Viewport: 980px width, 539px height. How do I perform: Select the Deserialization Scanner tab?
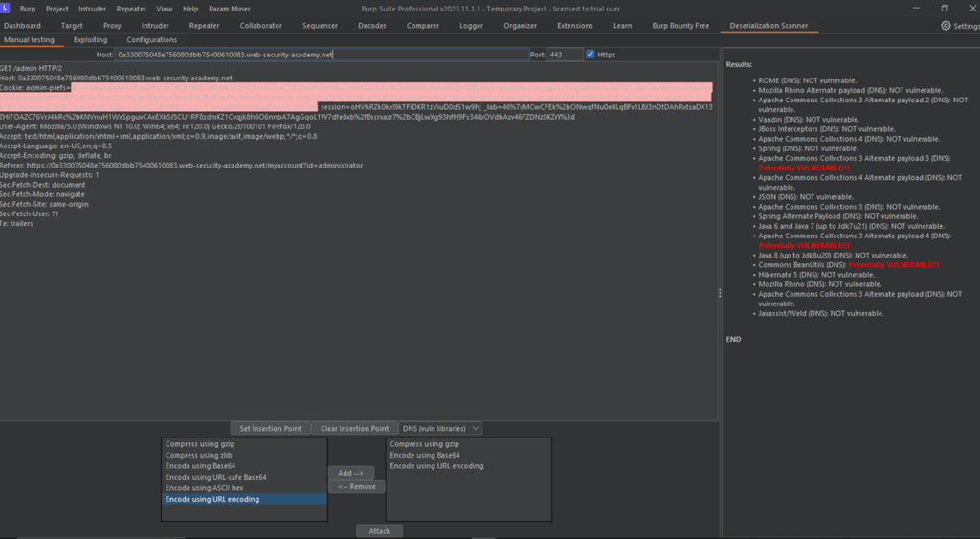[768, 26]
